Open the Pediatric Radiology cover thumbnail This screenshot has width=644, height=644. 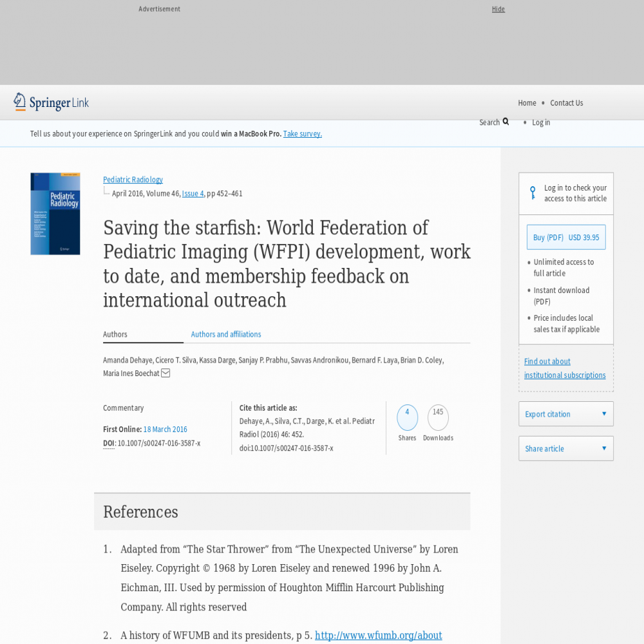(x=55, y=214)
